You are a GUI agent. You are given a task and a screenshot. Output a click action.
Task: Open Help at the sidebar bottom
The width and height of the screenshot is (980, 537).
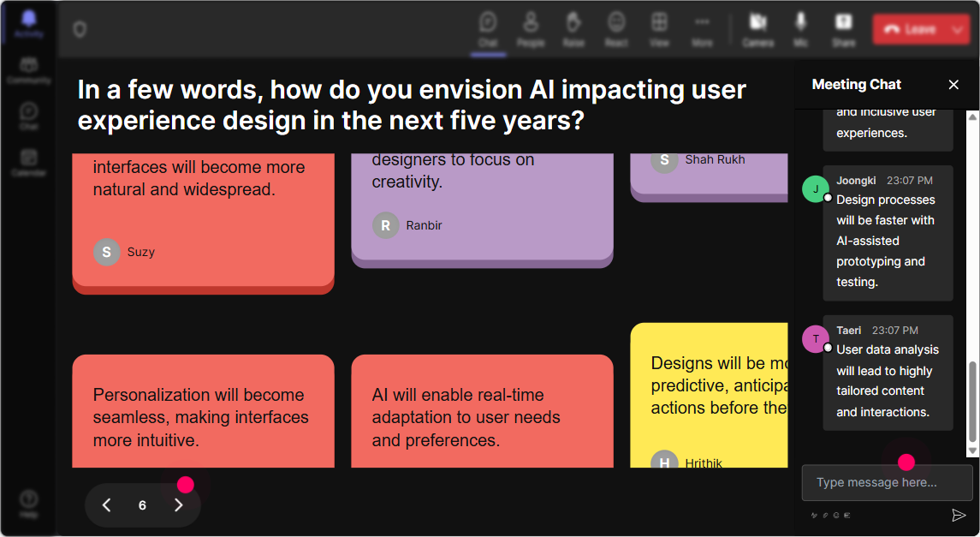click(29, 504)
